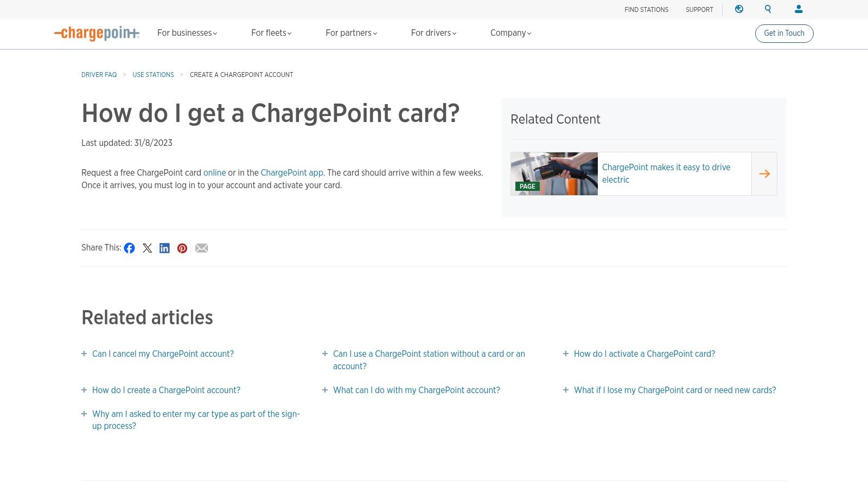Select FIND STATIONS in the top bar
The image size is (868, 488).
[646, 9]
